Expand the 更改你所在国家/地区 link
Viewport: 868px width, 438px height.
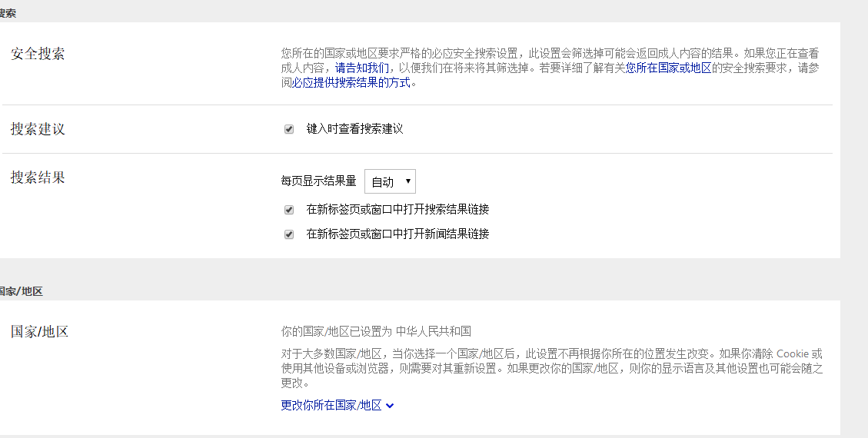pyautogui.click(x=331, y=405)
